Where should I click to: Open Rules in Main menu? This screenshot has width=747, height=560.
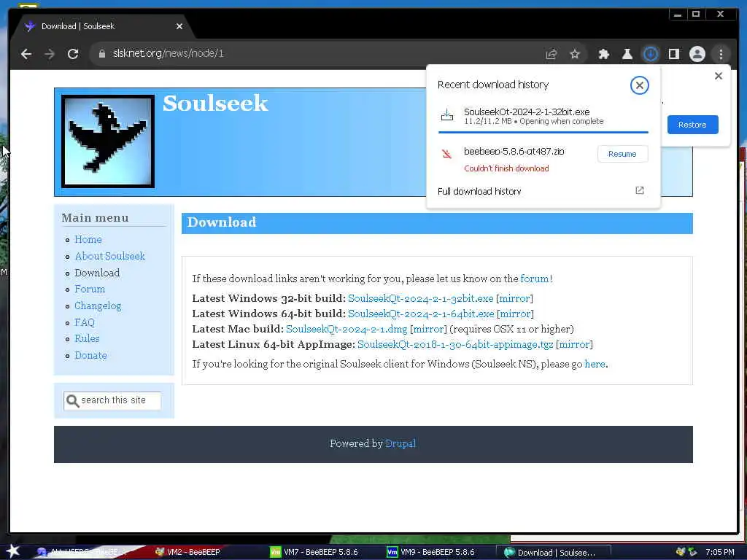click(x=87, y=338)
